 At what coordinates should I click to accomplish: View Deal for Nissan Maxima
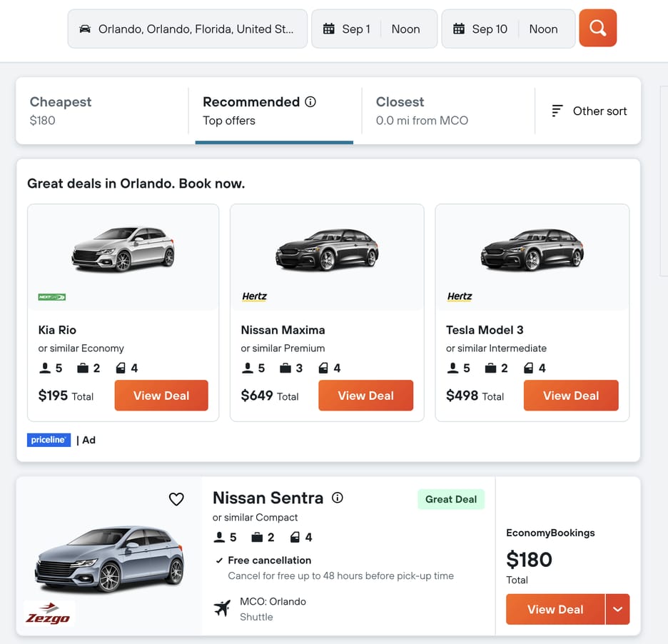[365, 396]
